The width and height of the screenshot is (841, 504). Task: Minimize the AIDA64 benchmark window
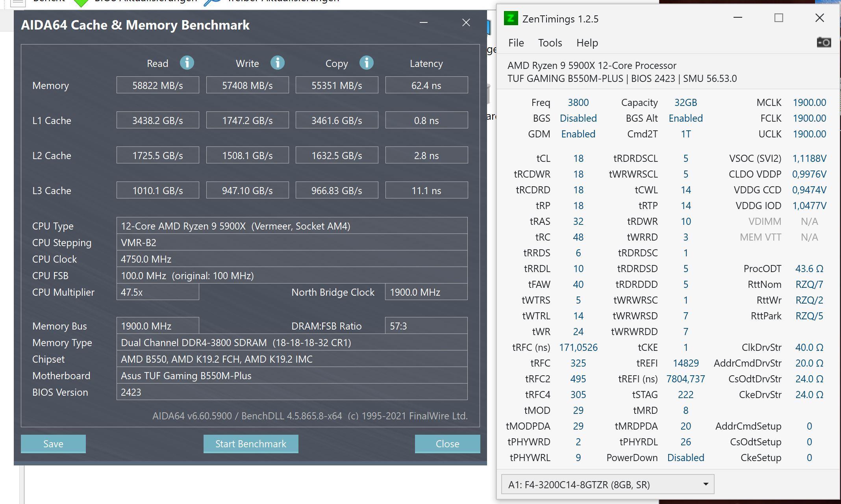[424, 23]
